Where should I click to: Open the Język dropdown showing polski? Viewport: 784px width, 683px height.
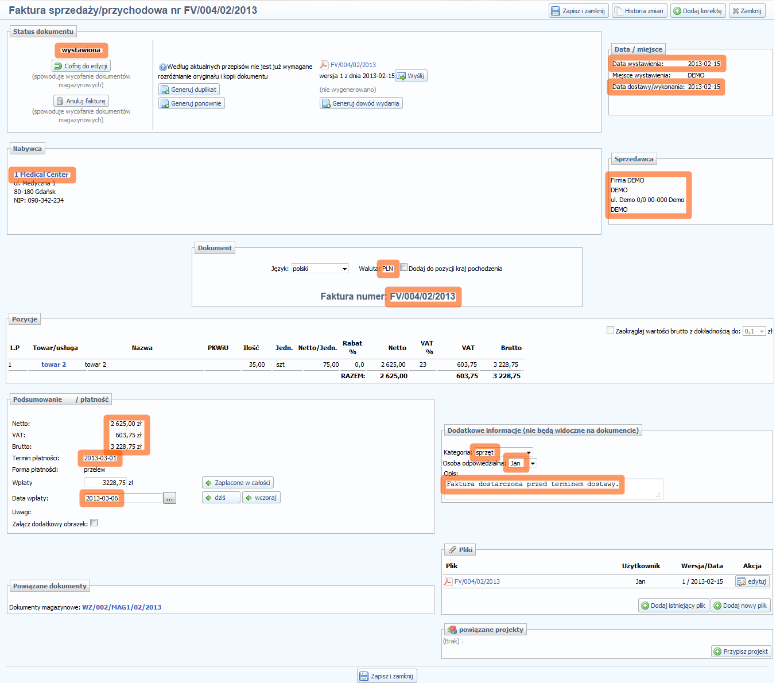click(320, 269)
